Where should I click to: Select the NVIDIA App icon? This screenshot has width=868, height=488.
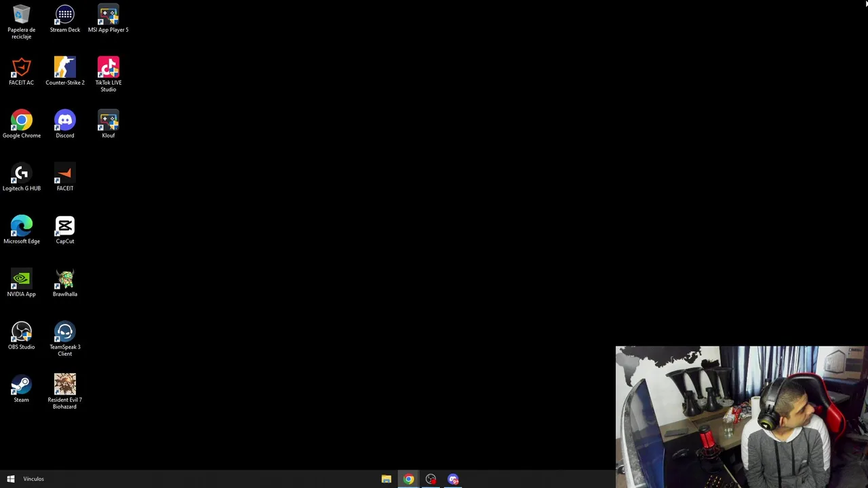pyautogui.click(x=21, y=283)
